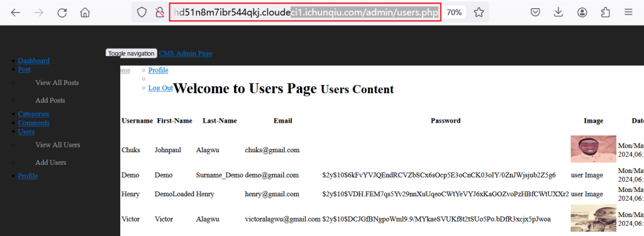Image resolution: width=644 pixels, height=236 pixels.
Task: Click the Users Content subheading
Action: (x=357, y=89)
